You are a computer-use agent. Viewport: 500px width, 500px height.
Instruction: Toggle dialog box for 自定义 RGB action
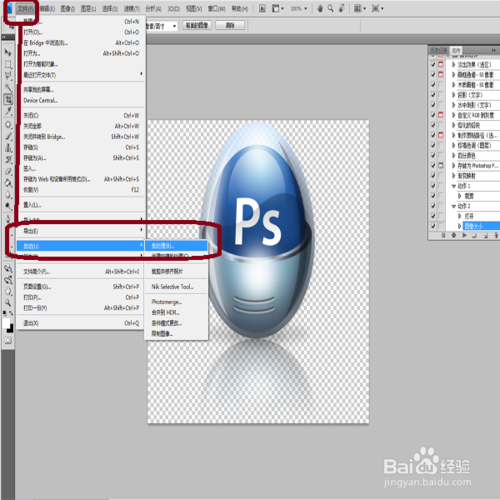441,115
